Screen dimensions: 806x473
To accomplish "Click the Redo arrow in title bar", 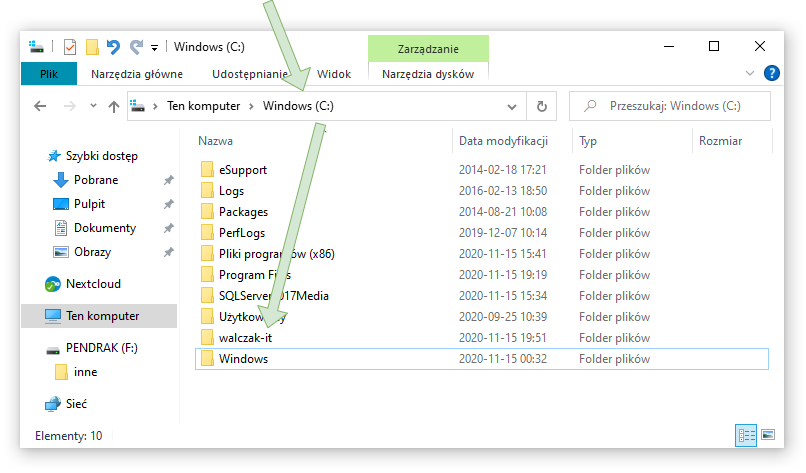I will tap(136, 47).
